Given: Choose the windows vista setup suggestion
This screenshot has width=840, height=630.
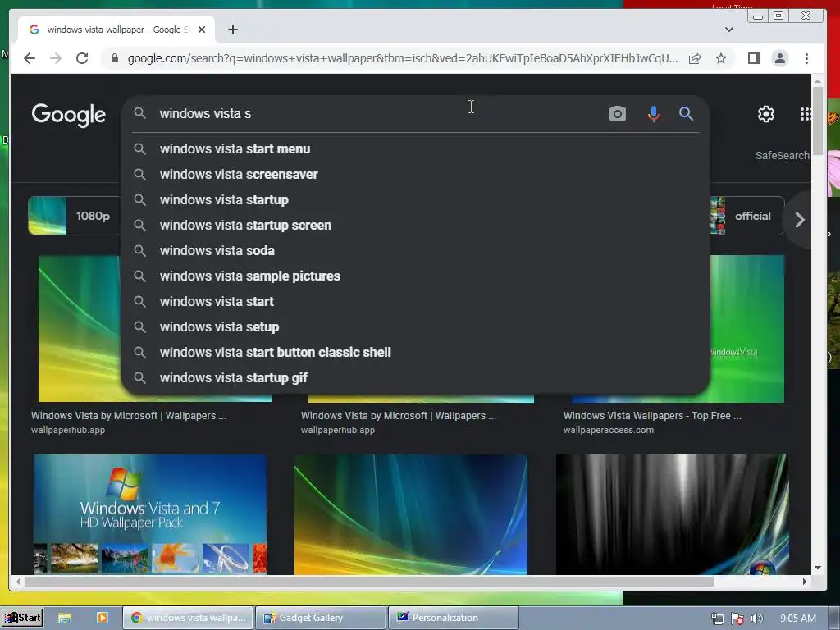Looking at the screenshot, I should coord(415,326).
